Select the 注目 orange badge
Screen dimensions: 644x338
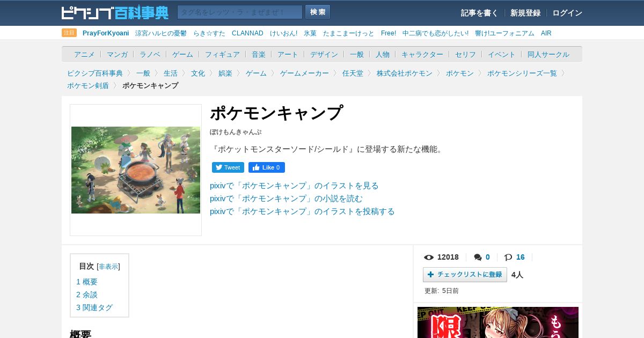point(69,33)
